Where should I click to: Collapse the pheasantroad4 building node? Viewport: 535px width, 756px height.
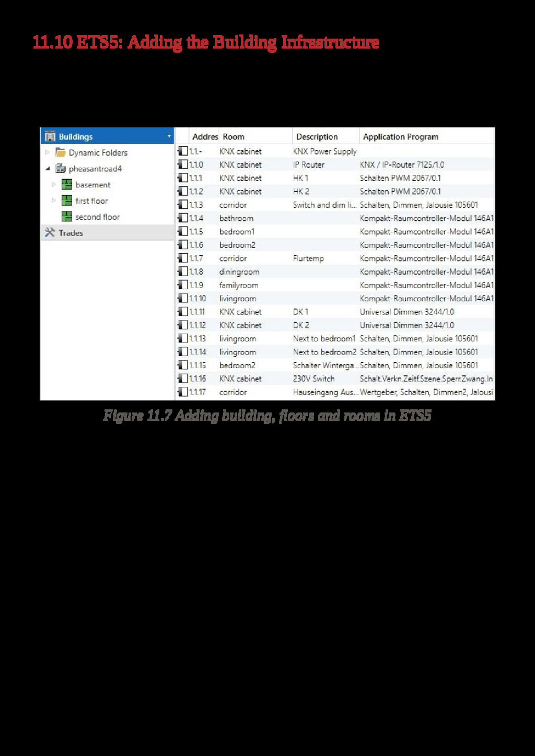tap(48, 169)
